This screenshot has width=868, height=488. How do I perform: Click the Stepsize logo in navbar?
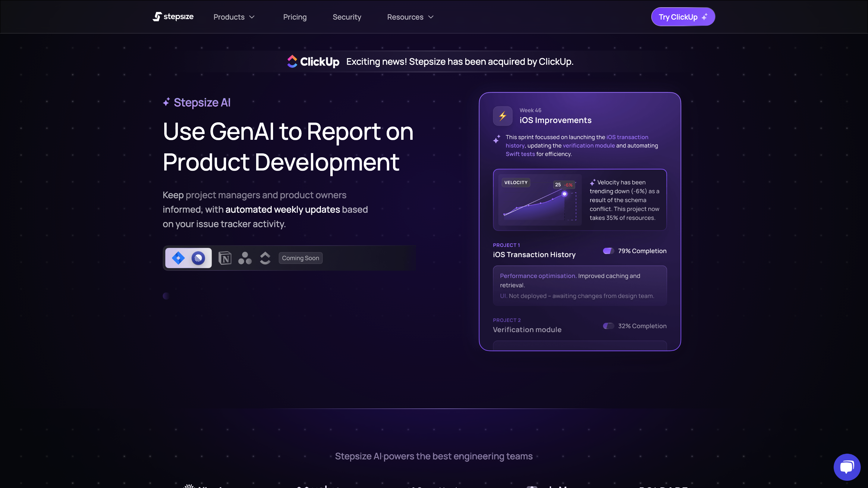(x=173, y=17)
